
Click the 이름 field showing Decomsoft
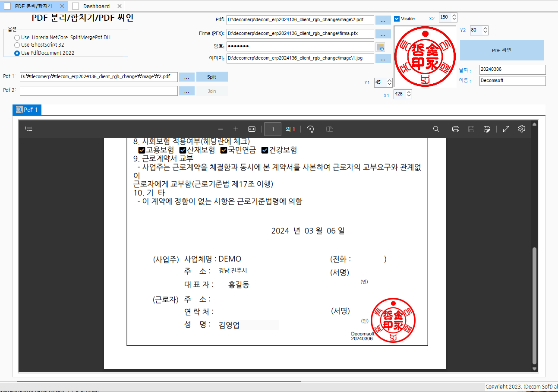tap(512, 81)
